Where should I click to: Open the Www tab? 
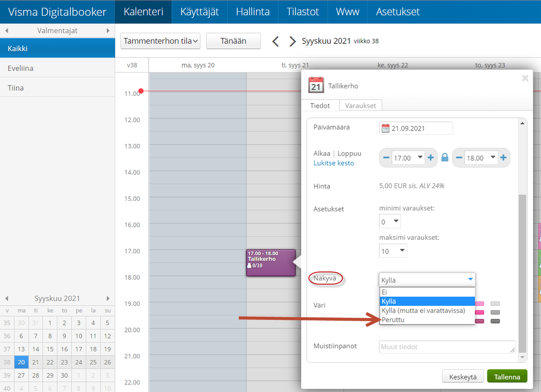[x=348, y=12]
